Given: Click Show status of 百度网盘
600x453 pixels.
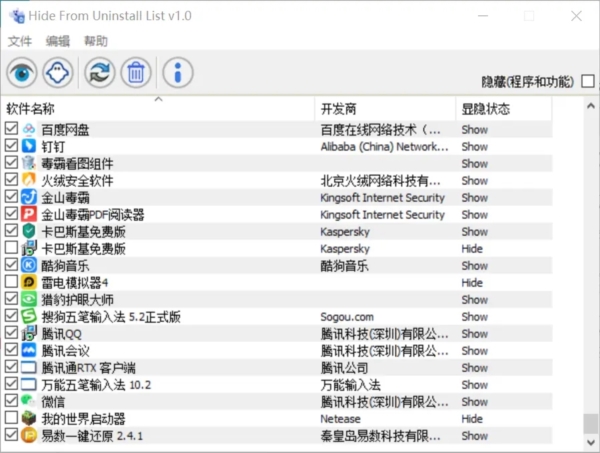Looking at the screenshot, I should click(474, 129).
